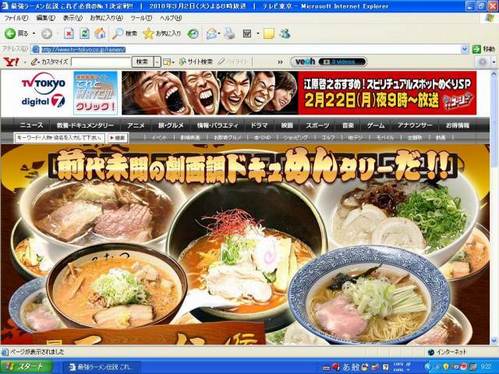Click the 旅・グルメ navigation tab

click(171, 125)
